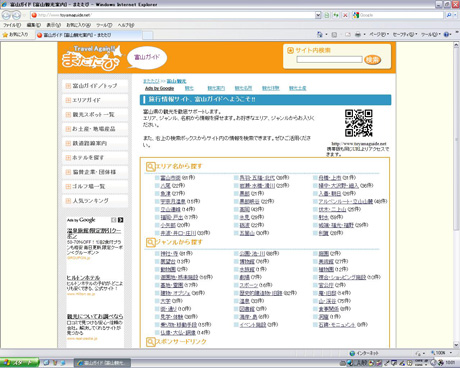
Task: Open the お気に入り(A) menu
Action: coord(78,25)
